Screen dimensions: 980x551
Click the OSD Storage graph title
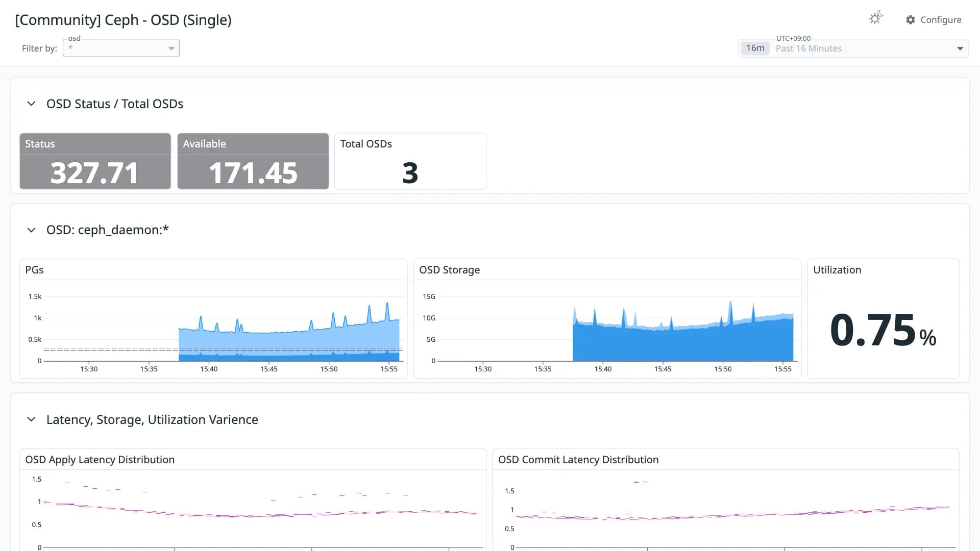(449, 270)
